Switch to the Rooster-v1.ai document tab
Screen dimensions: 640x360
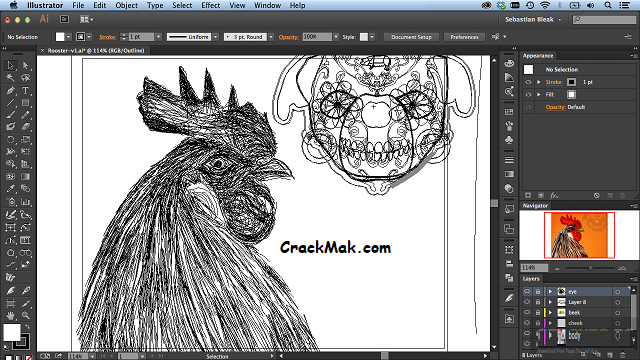pos(96,51)
